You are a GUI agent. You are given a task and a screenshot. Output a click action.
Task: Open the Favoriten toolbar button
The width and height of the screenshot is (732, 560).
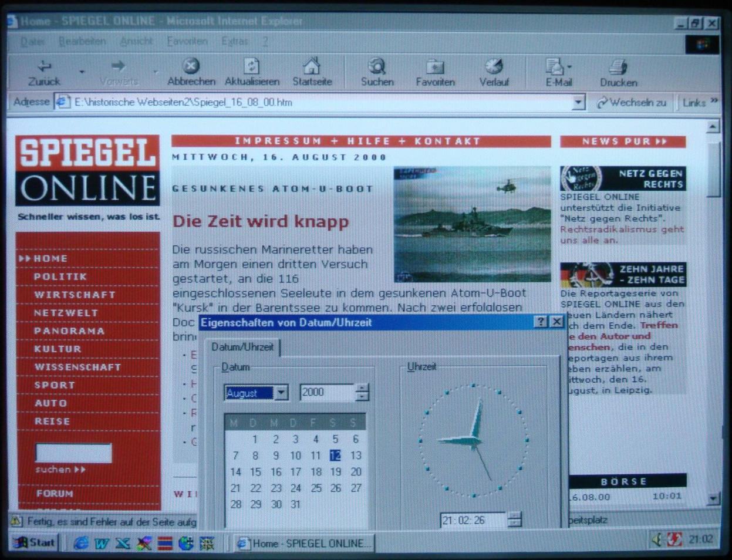[435, 73]
